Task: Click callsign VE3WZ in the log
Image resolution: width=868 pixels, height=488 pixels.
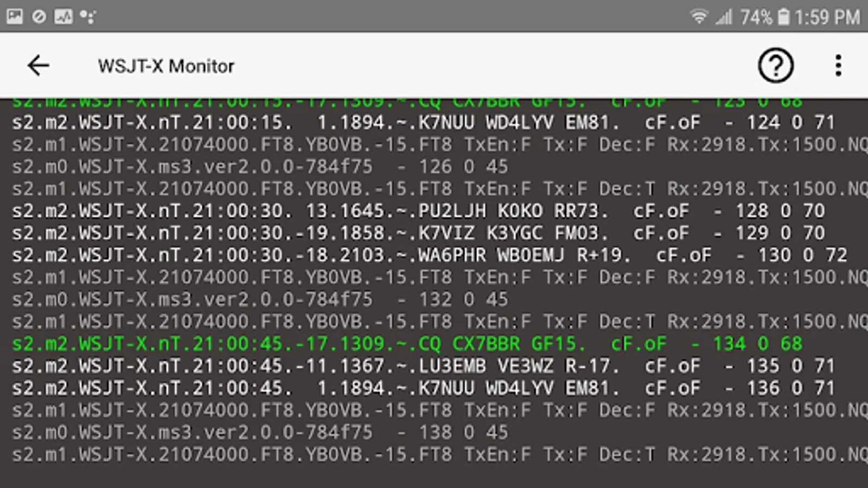Action: click(x=526, y=366)
